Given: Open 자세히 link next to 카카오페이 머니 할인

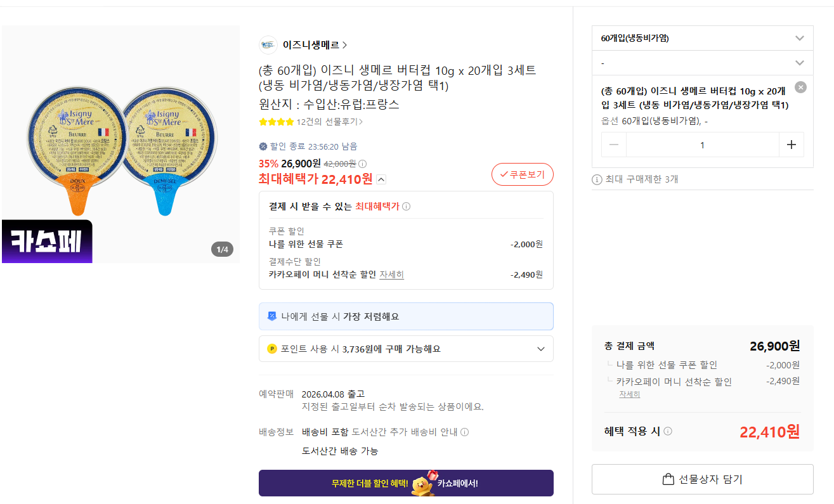Looking at the screenshot, I should point(391,275).
